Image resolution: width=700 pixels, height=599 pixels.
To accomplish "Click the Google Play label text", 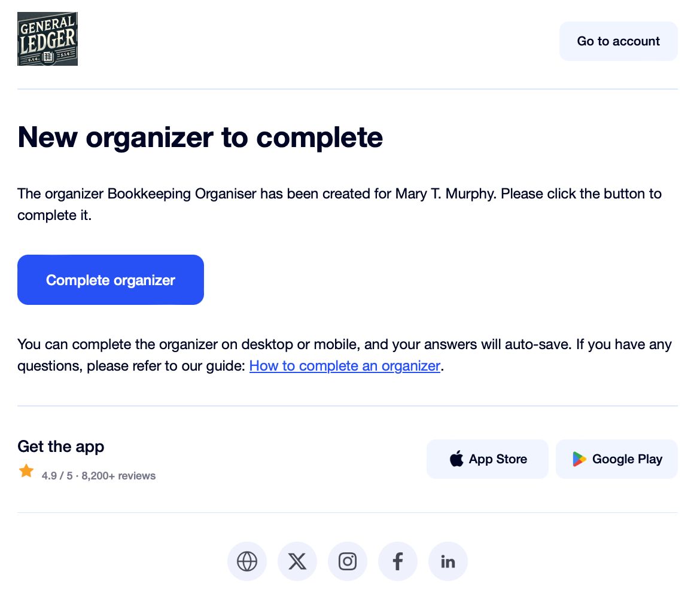I will (x=627, y=459).
